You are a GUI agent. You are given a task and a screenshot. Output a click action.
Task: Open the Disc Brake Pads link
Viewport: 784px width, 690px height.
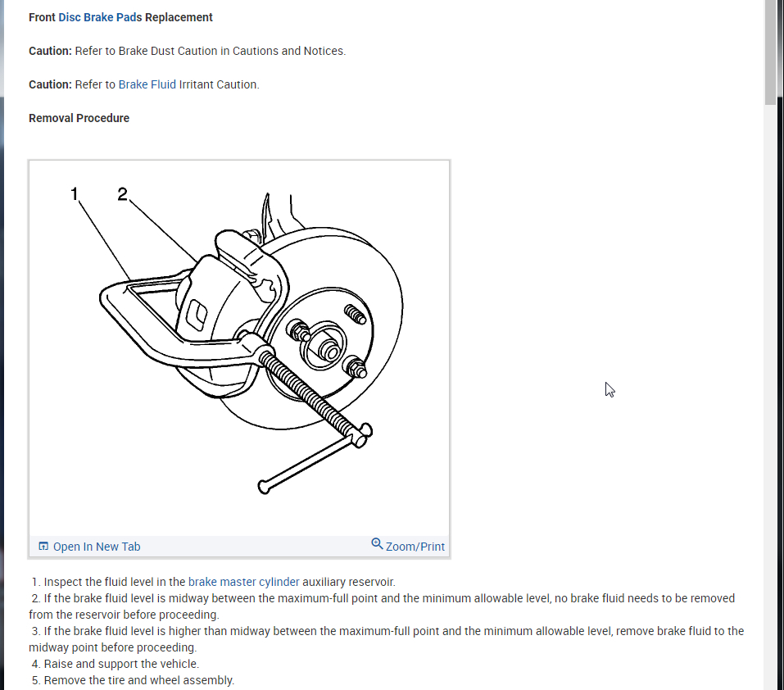100,17
